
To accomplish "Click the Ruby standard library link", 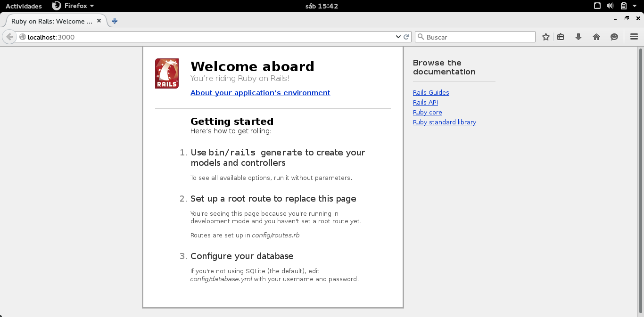I will pos(445,122).
